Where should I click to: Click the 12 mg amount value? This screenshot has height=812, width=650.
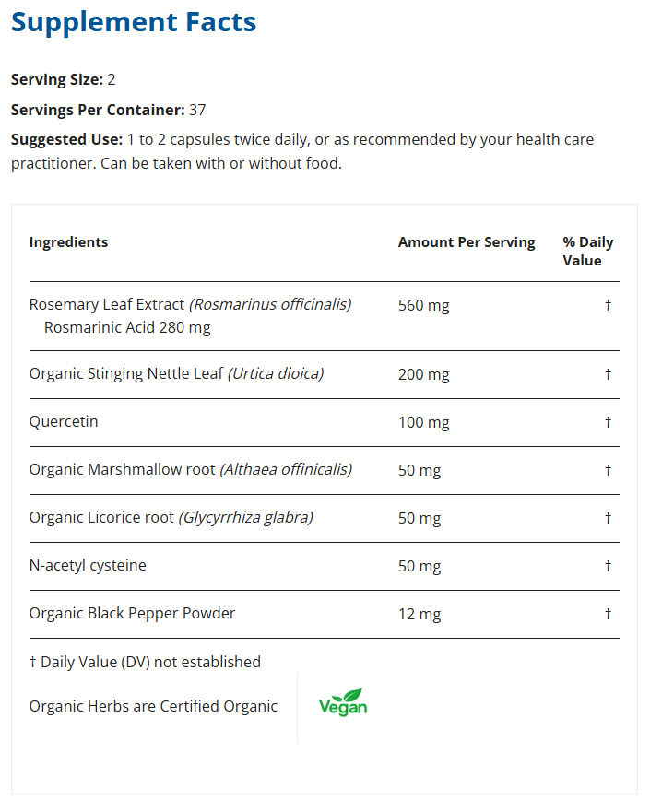pyautogui.click(x=420, y=614)
